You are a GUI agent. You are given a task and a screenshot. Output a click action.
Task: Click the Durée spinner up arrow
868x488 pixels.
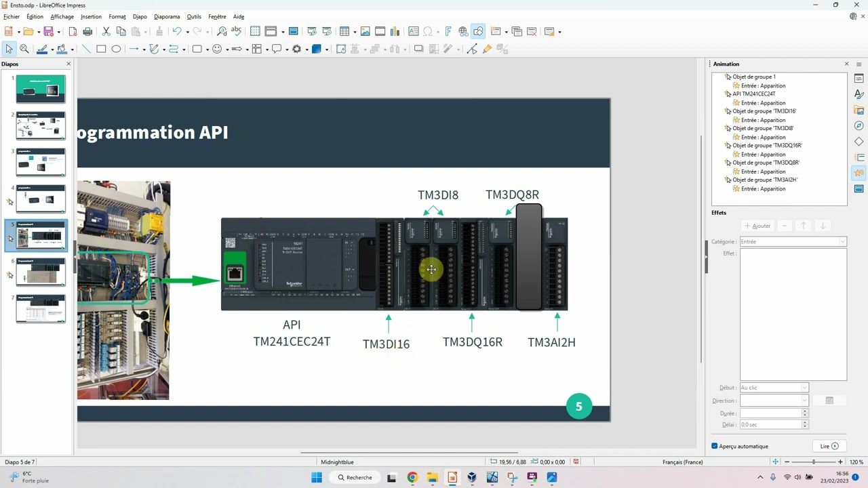[x=805, y=411]
